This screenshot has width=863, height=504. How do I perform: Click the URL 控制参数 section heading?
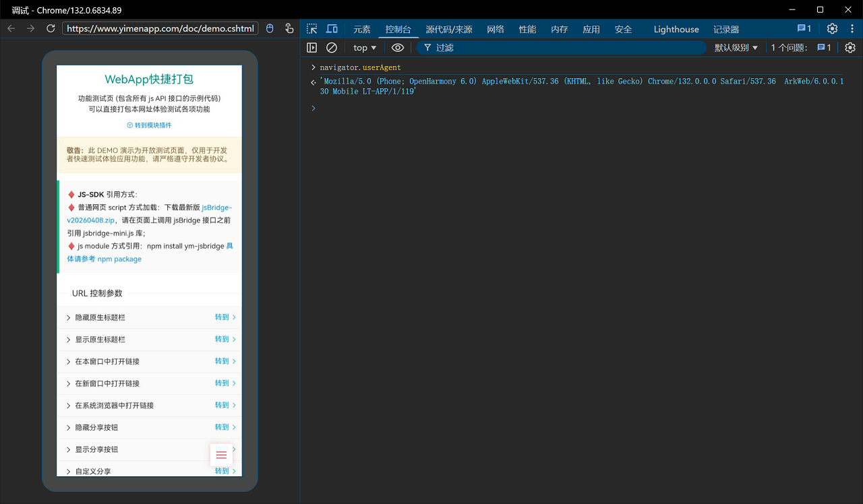[97, 293]
